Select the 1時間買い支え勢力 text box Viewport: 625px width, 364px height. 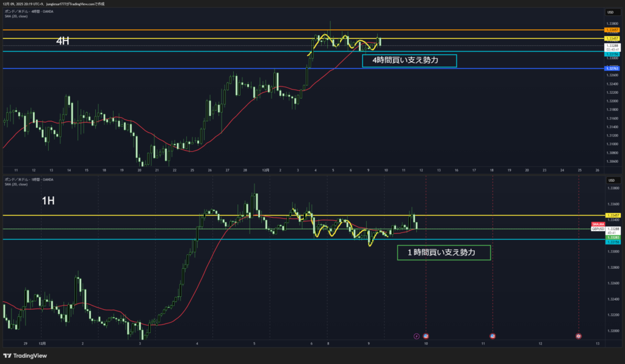pyautogui.click(x=444, y=252)
